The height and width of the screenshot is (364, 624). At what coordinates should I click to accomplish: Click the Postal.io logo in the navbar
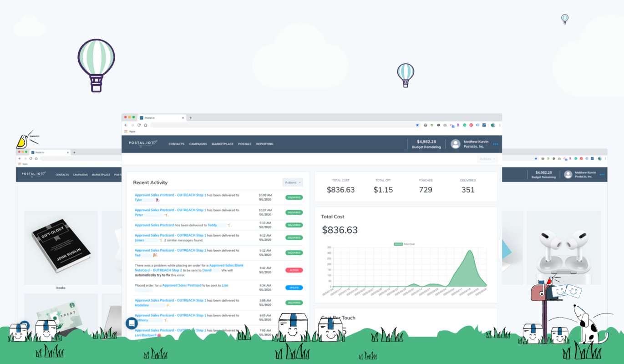click(142, 143)
